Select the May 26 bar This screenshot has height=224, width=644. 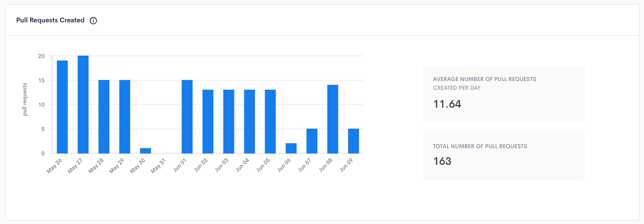click(62, 107)
